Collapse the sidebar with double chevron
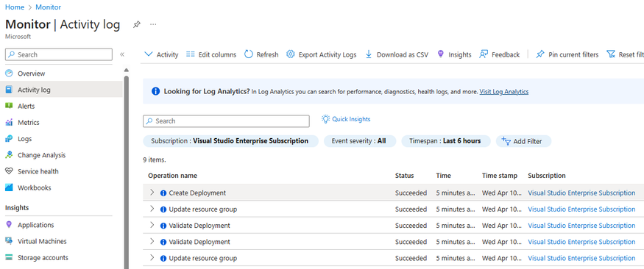 [122, 54]
